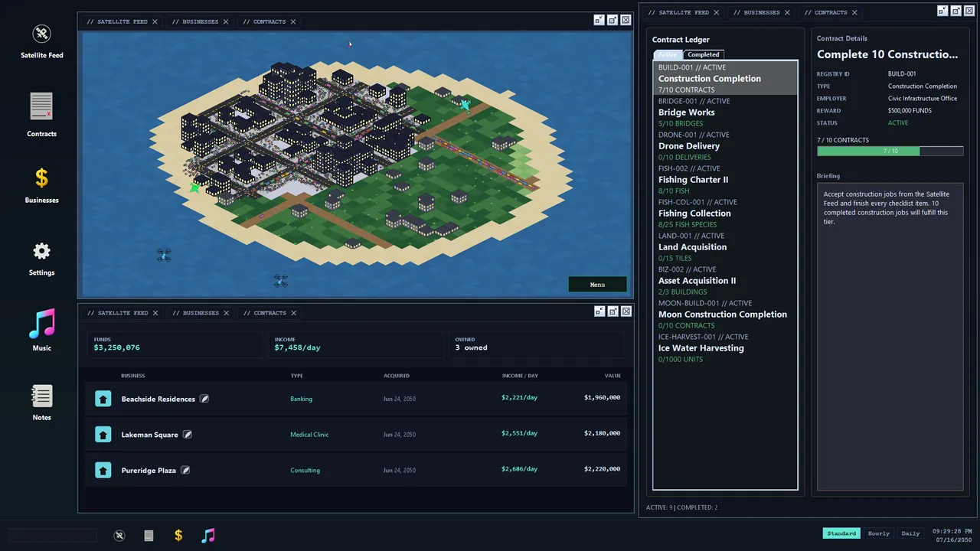Select the Fishing Collection contract
Image resolution: width=980 pixels, height=551 pixels.
[725, 213]
